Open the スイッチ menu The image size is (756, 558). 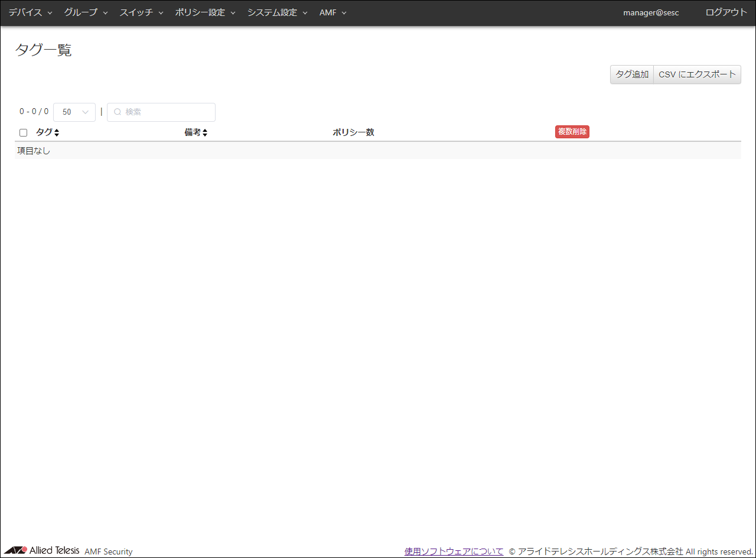141,12
